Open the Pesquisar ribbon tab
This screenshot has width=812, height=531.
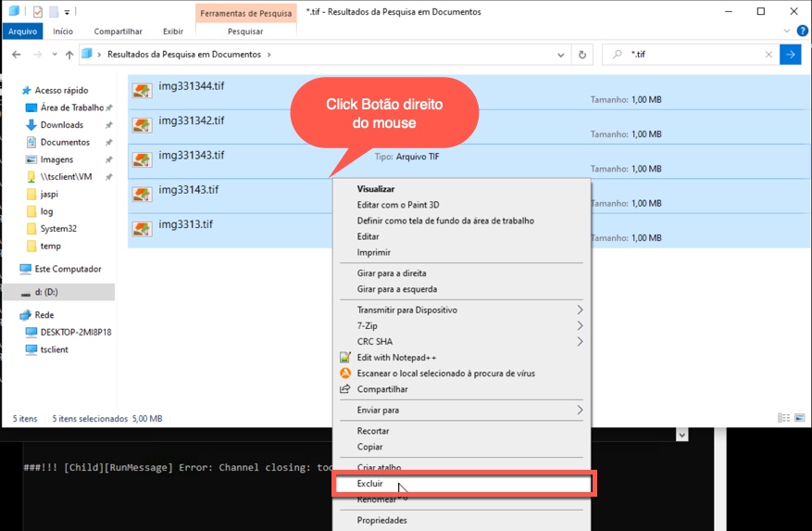245,32
